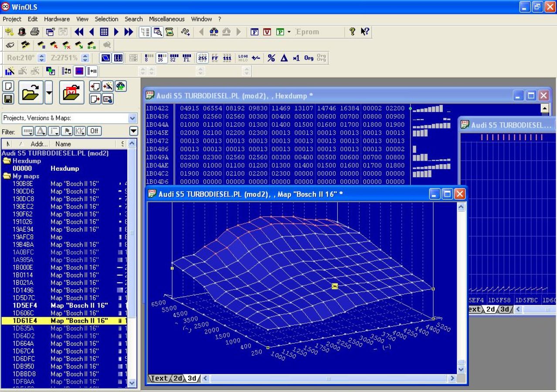Image resolution: width=557 pixels, height=392 pixels.
Task: Open the black arrow menu beside filters
Action: point(133,131)
